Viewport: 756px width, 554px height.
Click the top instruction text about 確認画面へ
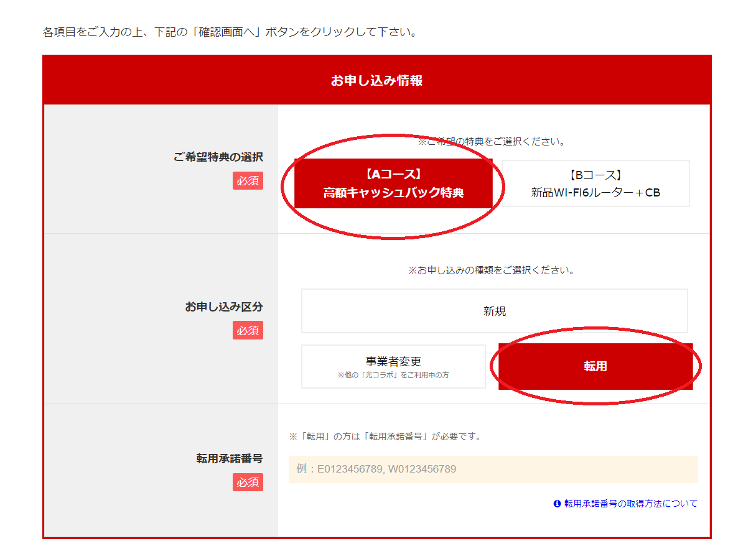click(x=230, y=32)
